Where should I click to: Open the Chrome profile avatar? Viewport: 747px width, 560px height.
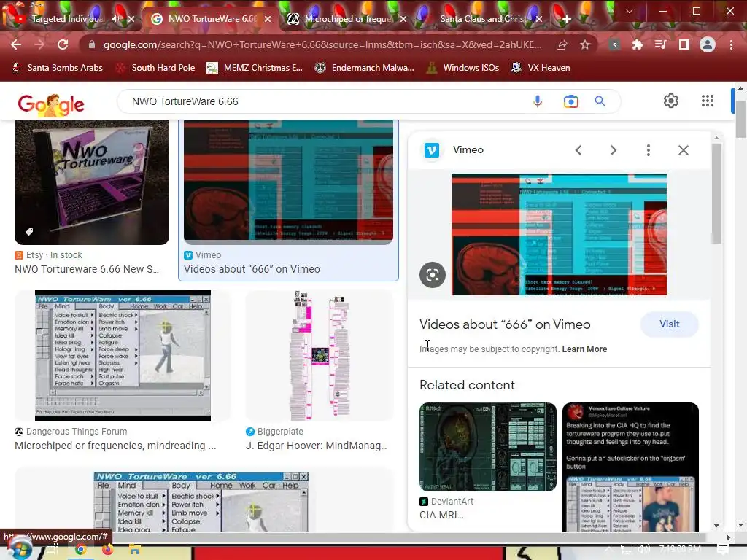[708, 44]
